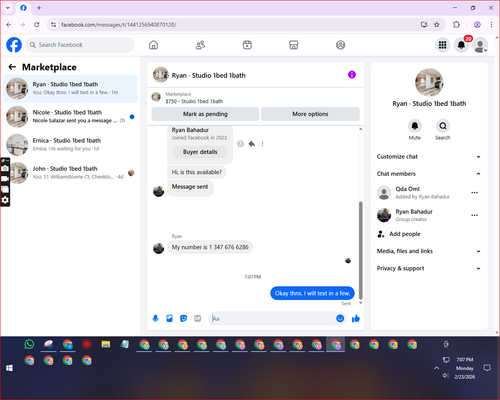Click the camera icon in the side capture toolbar
Screen dimensions: 500x400
point(5,169)
